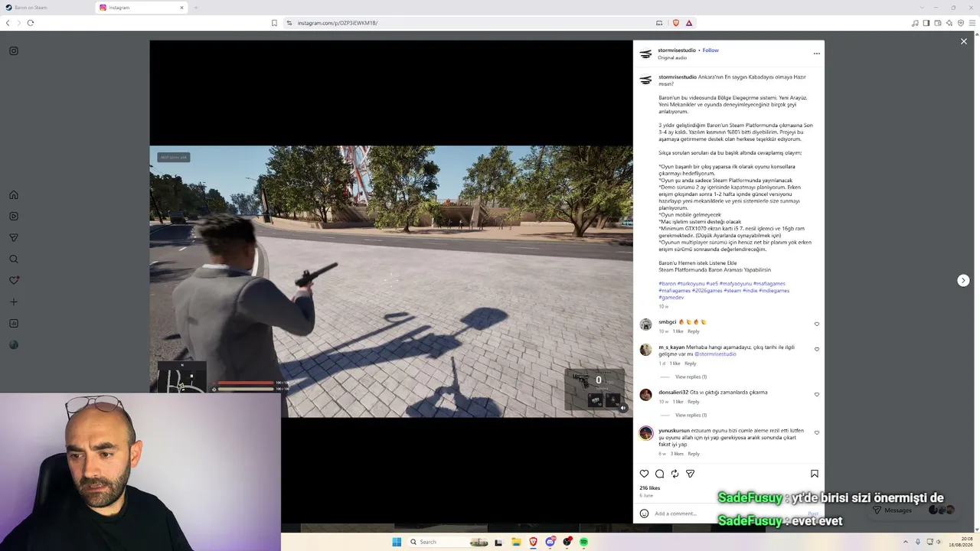Image resolution: width=980 pixels, height=551 pixels.
Task: Click the address bar URL
Action: coord(337,23)
